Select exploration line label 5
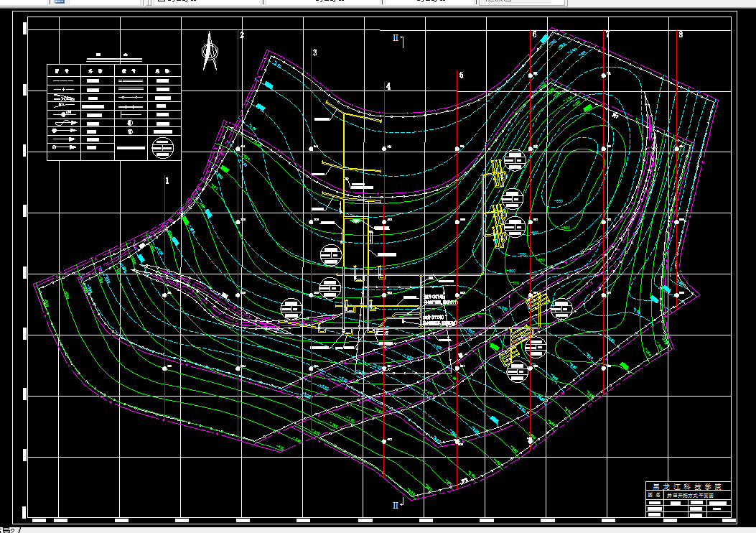 [462, 75]
